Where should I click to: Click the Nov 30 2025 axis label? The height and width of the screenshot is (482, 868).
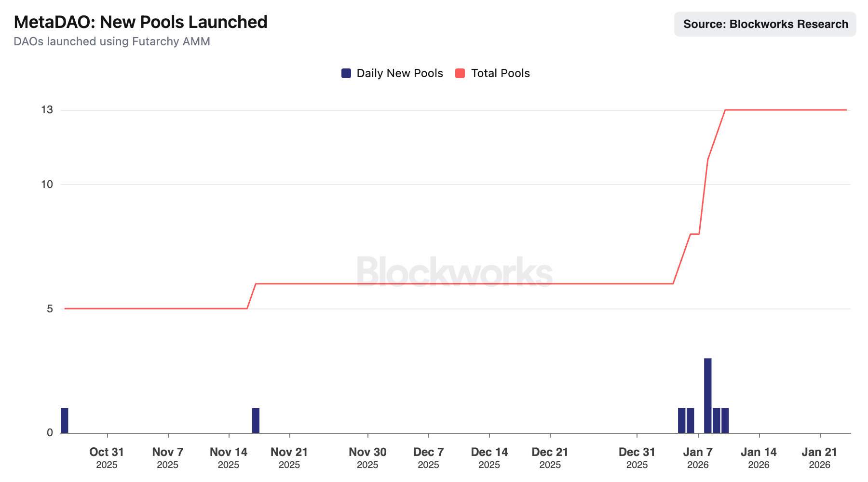coord(367,457)
